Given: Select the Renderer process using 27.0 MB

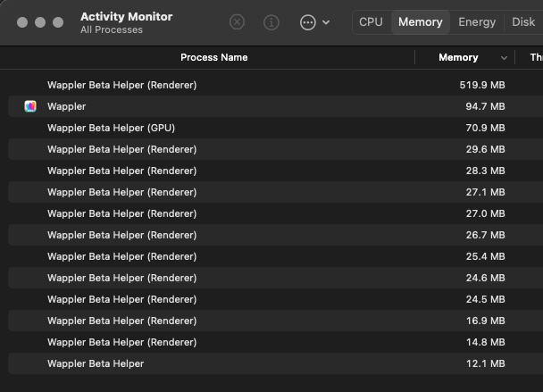Looking at the screenshot, I should 275,213.
